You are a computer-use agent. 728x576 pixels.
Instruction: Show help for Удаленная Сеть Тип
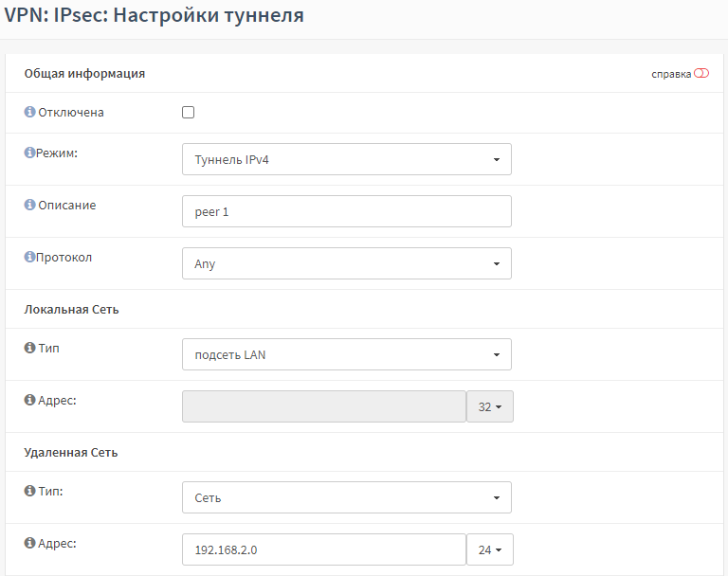point(29,490)
